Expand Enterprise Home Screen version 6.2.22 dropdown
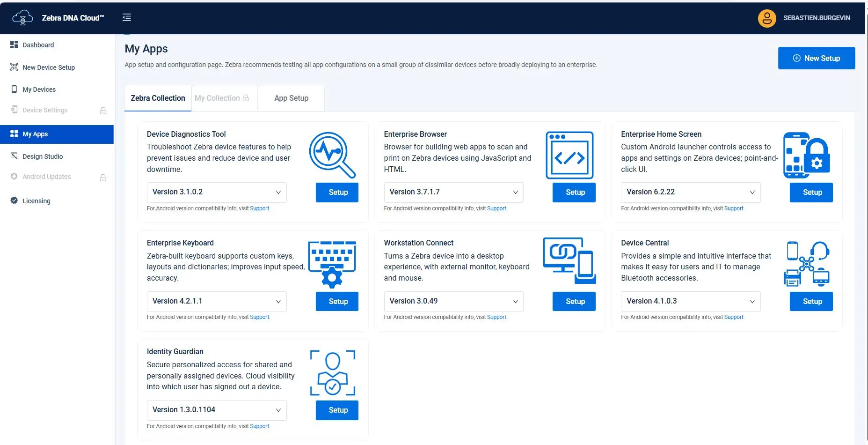 pyautogui.click(x=691, y=192)
